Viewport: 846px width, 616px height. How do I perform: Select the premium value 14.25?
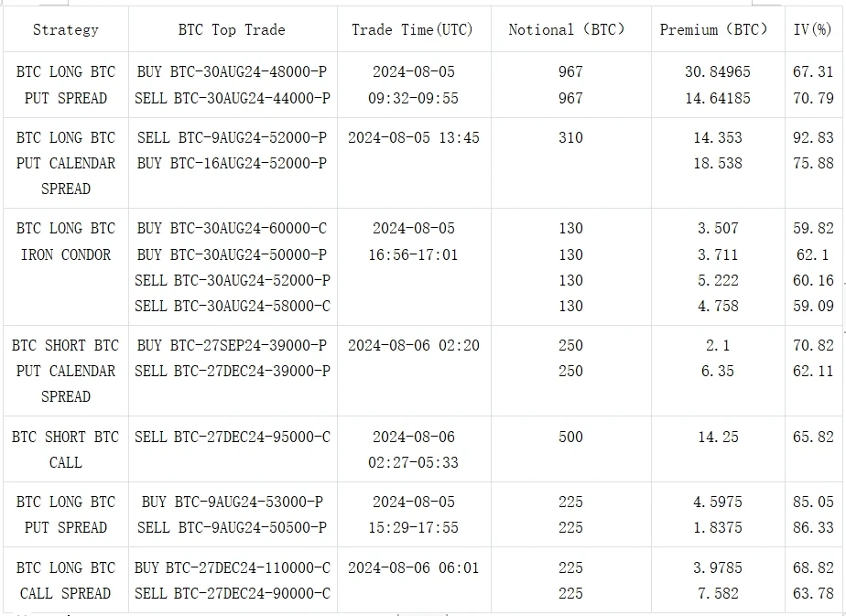tap(718, 437)
